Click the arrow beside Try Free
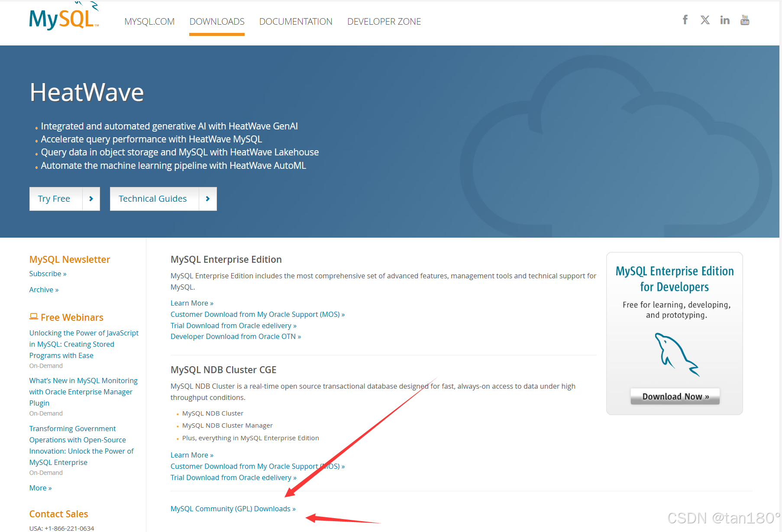Viewport: 782px width, 532px height. [91, 199]
